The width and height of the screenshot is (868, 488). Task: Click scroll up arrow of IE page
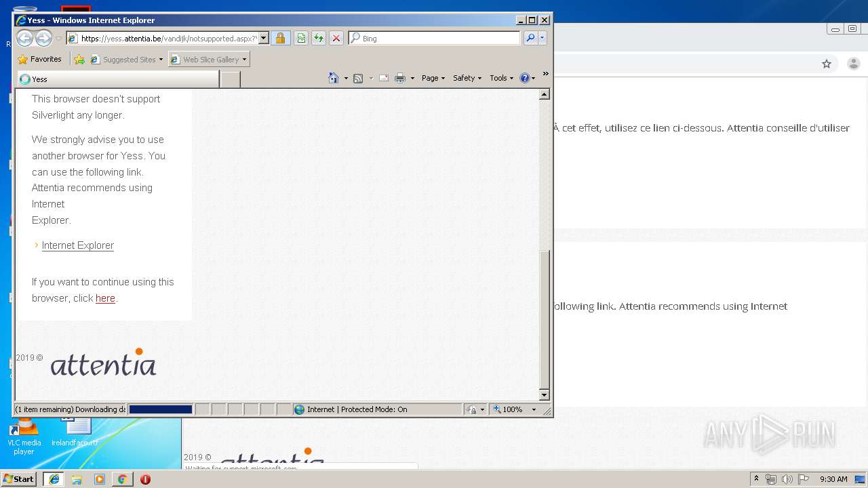point(545,94)
